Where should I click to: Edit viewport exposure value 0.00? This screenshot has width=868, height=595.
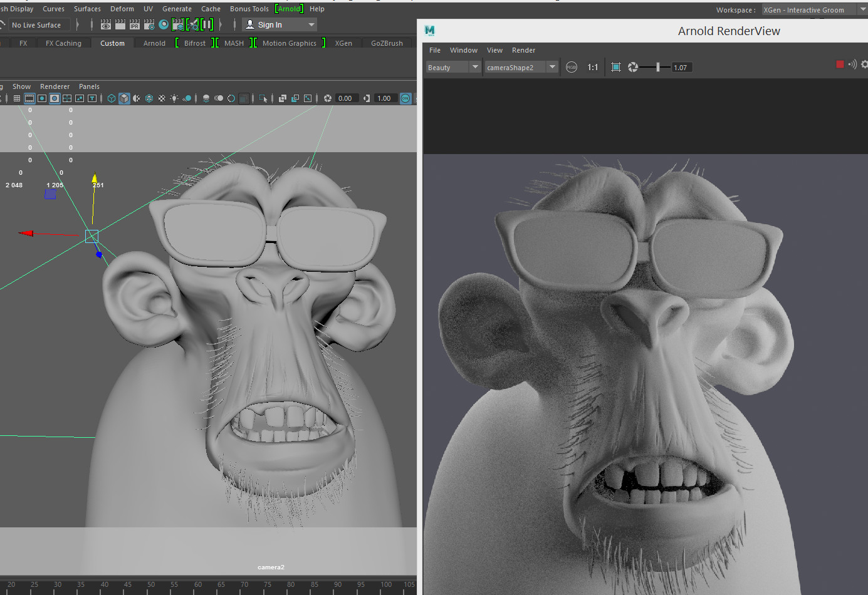click(x=347, y=98)
